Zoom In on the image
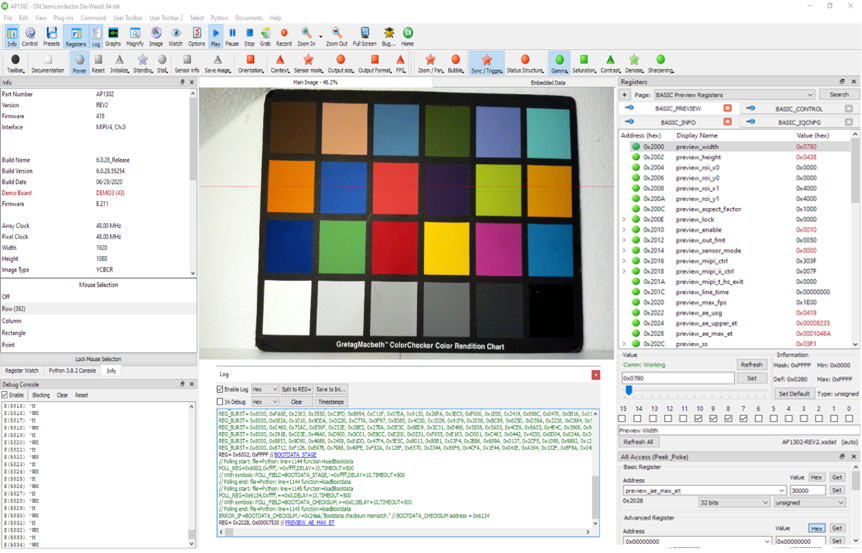 tap(306, 36)
